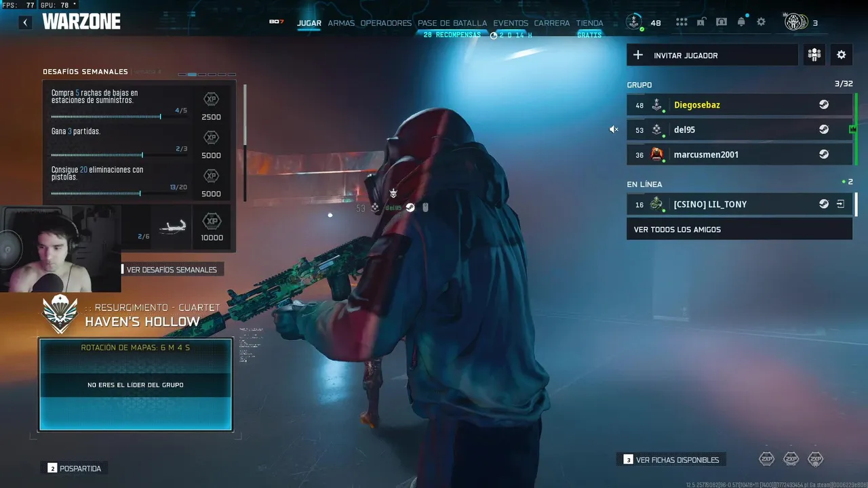The image size is (868, 488).
Task: Go to the EVENTOS tab
Action: point(511,23)
